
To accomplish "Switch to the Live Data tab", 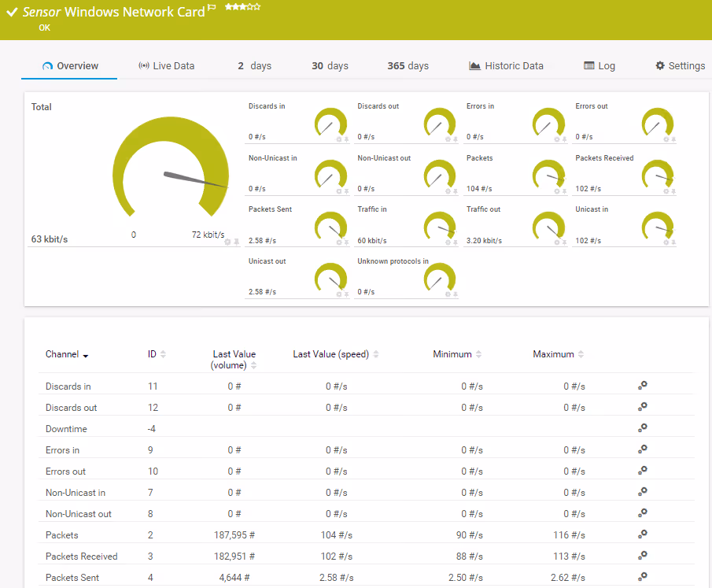I will coord(166,66).
